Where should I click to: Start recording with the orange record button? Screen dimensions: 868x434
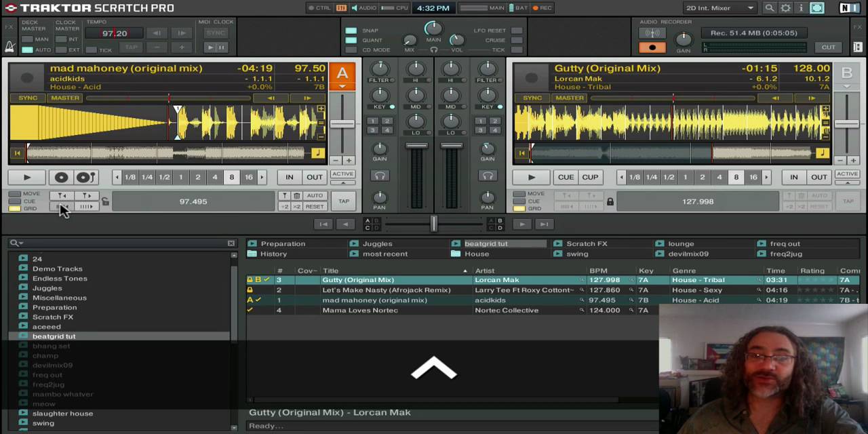pos(652,47)
